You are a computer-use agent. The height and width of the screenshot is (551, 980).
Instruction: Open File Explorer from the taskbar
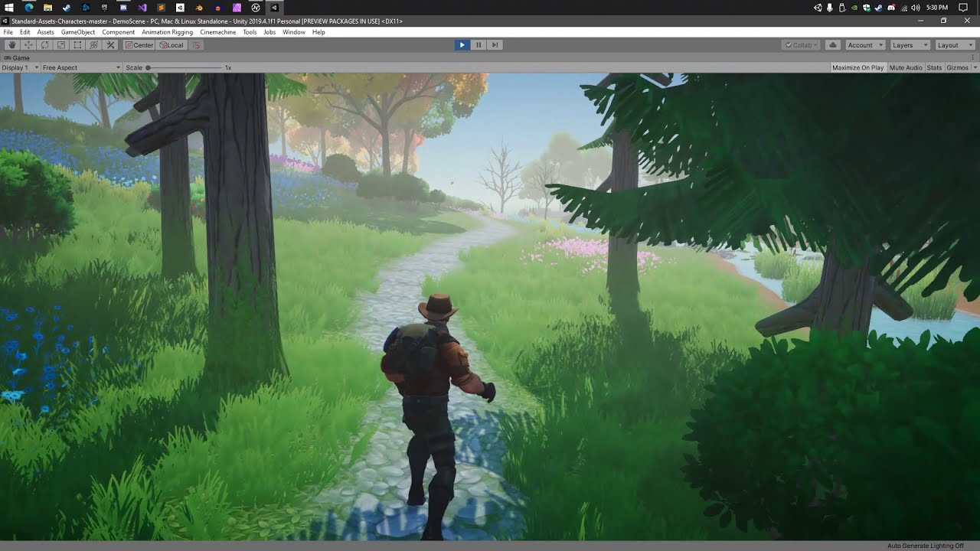click(x=47, y=8)
